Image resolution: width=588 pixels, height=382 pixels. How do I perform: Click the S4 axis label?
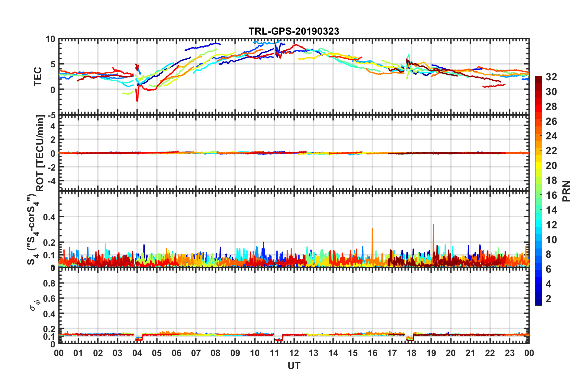coord(34,230)
